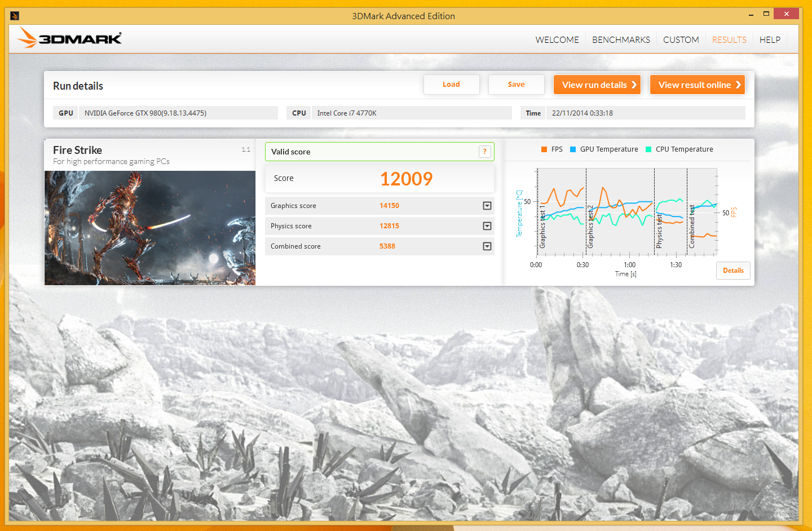Click the Graphics test 1 chart marker
The width and height of the screenshot is (812, 531).
point(542,227)
